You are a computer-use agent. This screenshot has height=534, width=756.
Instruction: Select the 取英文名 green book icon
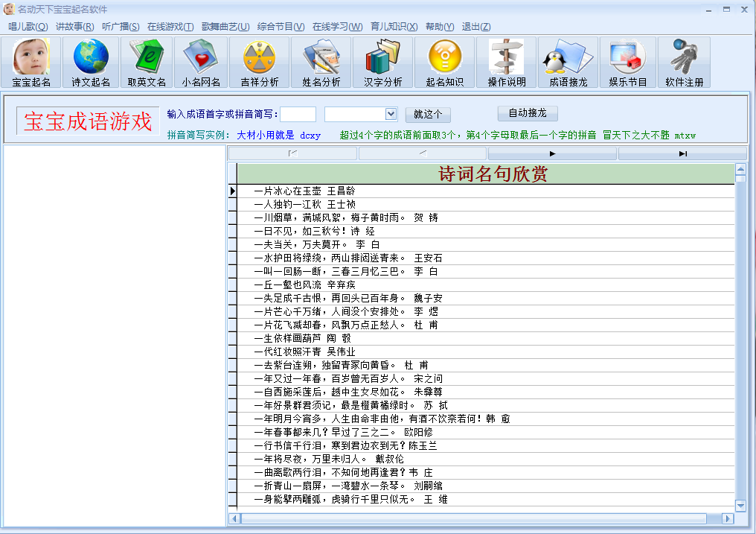click(147, 63)
